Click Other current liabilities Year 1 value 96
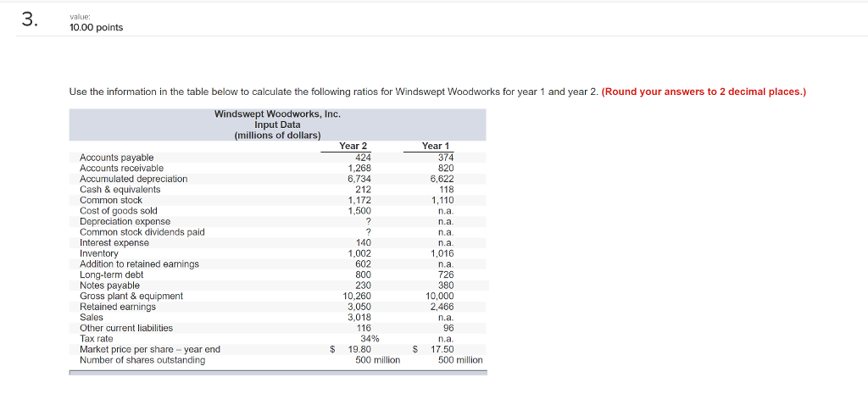This screenshot has height=394, width=868. coord(448,328)
